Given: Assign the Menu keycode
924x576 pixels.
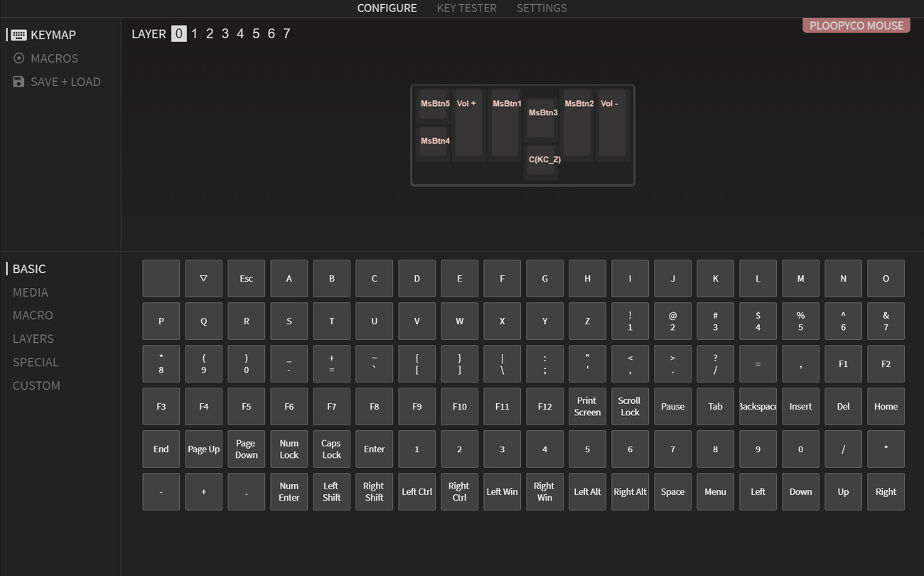Looking at the screenshot, I should pyautogui.click(x=715, y=491).
